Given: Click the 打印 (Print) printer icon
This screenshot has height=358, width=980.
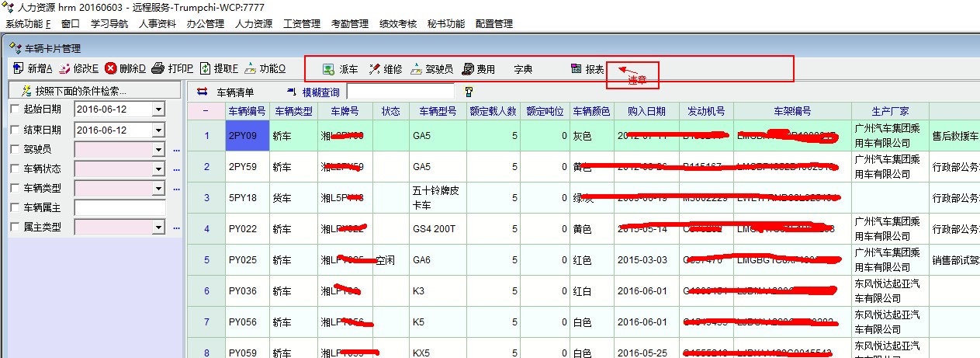Looking at the screenshot, I should [158, 68].
